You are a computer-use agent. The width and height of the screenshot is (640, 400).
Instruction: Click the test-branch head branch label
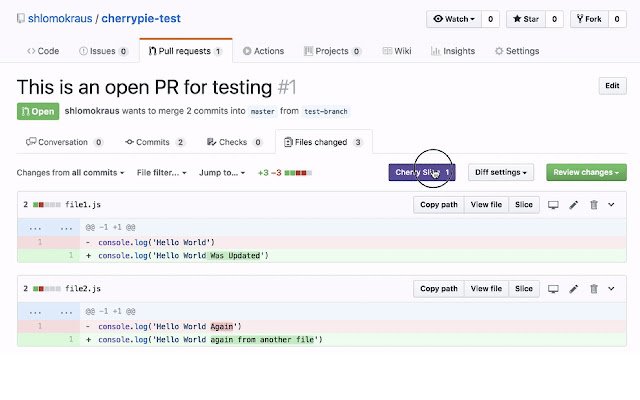[x=326, y=111]
